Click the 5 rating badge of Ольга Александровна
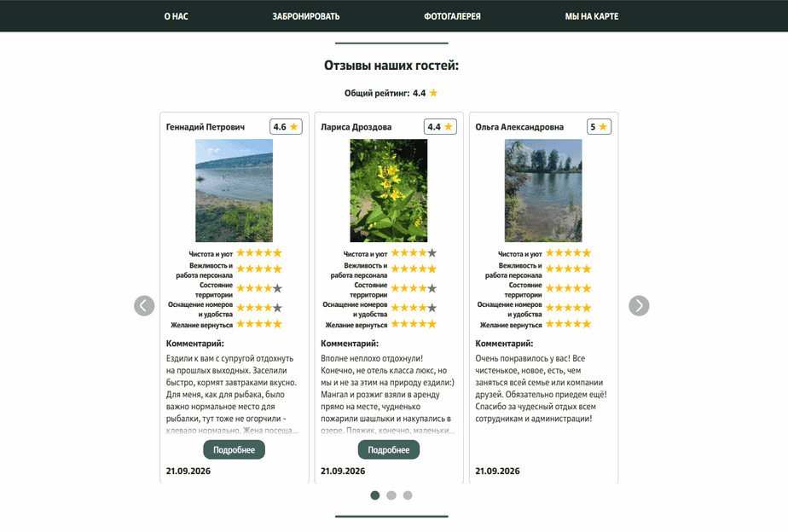This screenshot has height=532, width=788. click(x=599, y=126)
